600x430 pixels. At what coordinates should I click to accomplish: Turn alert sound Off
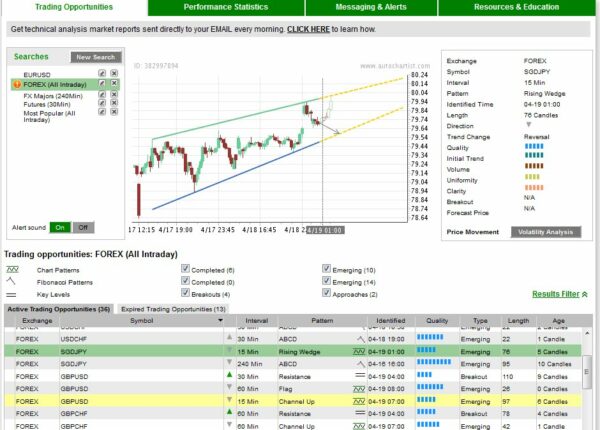pos(83,227)
